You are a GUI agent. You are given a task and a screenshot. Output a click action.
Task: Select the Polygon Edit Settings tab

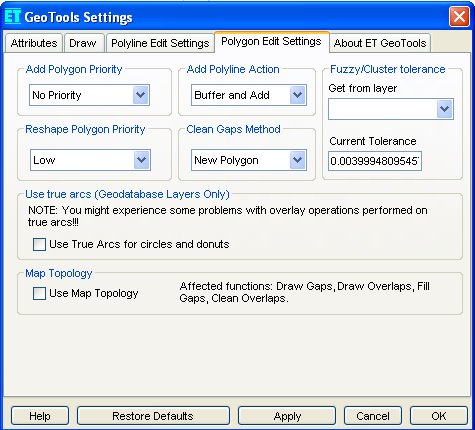(271, 41)
